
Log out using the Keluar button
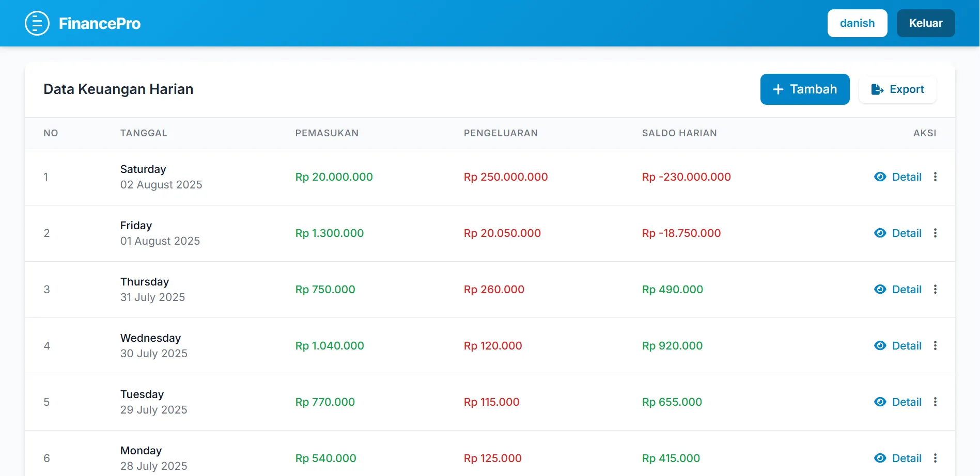[x=926, y=23]
